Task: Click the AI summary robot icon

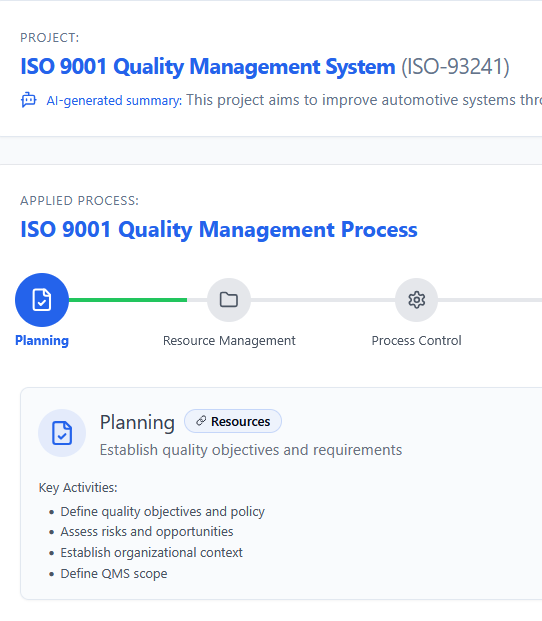Action: click(29, 100)
